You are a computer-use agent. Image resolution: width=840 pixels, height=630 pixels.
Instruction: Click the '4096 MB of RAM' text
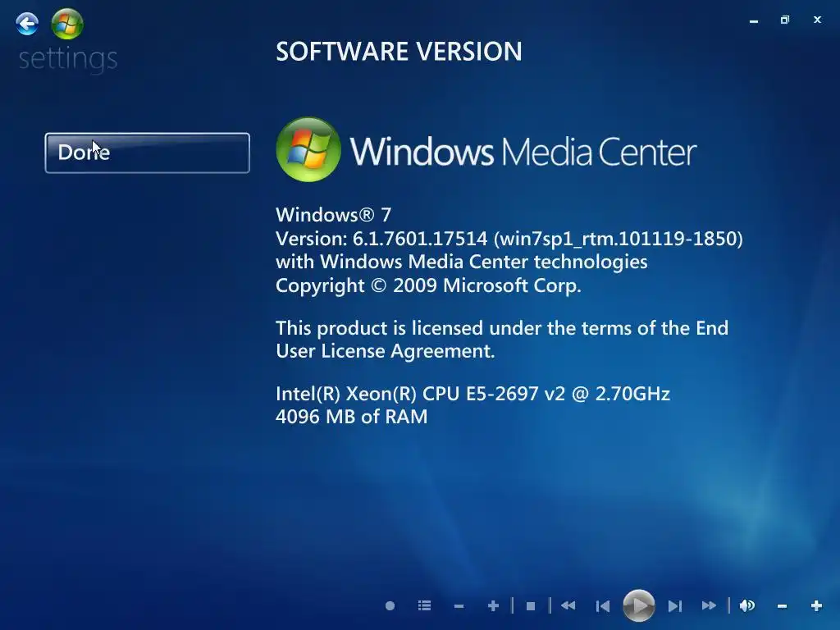[351, 417]
